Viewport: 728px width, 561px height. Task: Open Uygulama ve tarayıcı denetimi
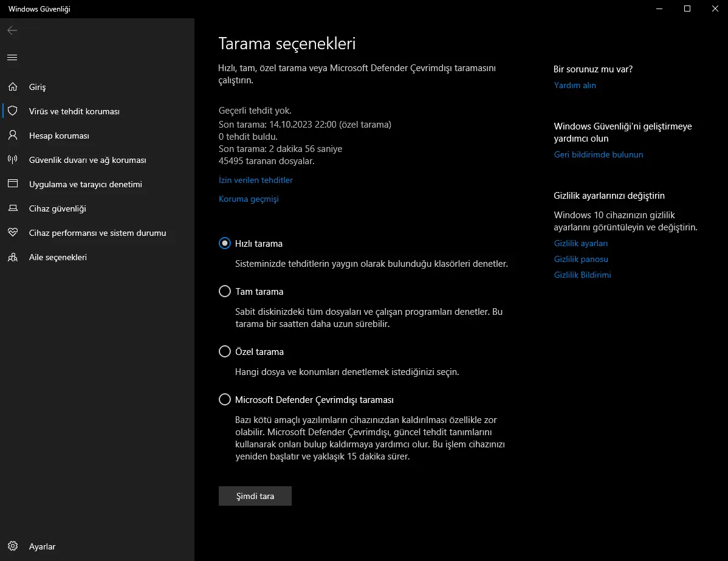(97, 184)
